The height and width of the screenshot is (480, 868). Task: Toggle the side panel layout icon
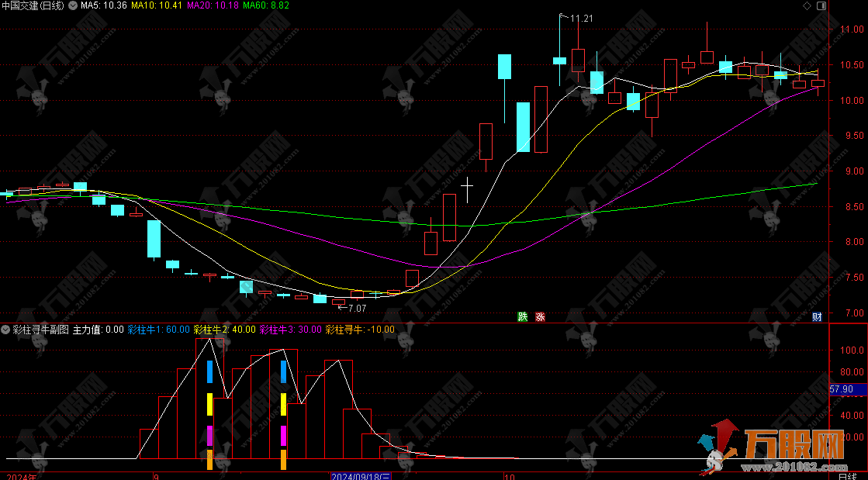tap(821, 5)
